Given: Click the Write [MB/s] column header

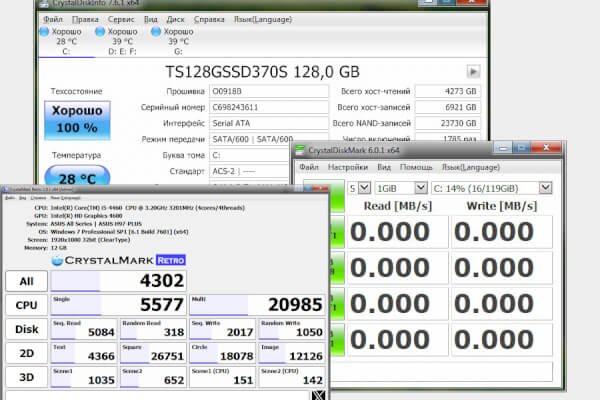Looking at the screenshot, I should 502,206.
